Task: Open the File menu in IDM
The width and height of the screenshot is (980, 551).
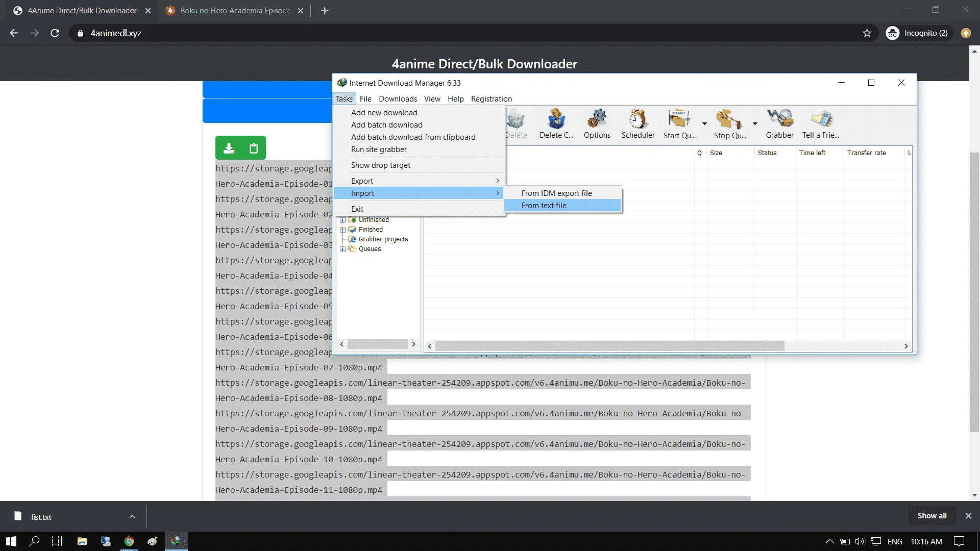Action: coord(365,99)
